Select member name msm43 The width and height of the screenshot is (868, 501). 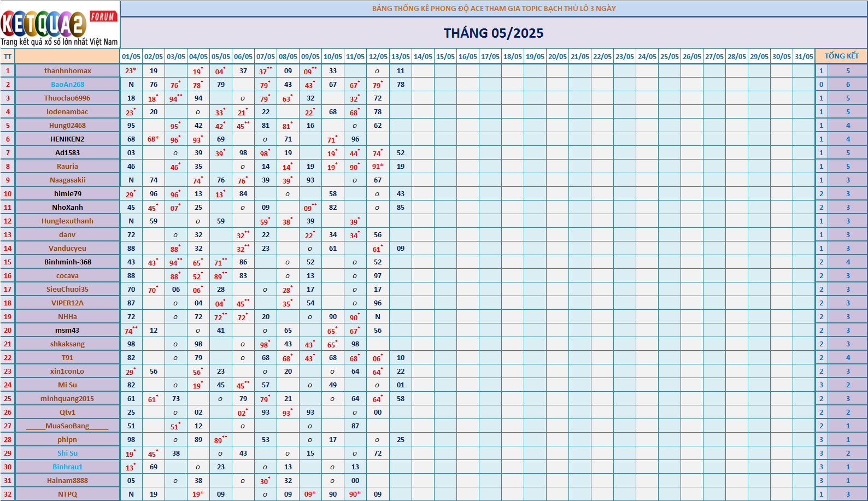67,330
